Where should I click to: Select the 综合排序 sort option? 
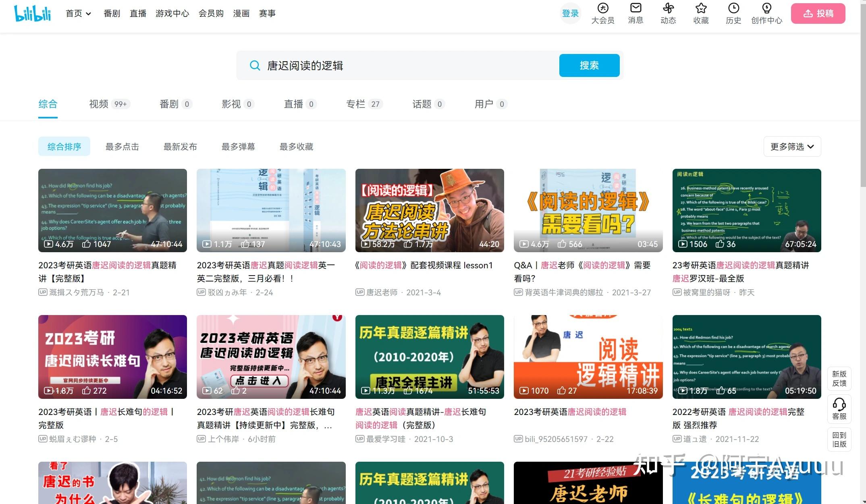(x=64, y=147)
